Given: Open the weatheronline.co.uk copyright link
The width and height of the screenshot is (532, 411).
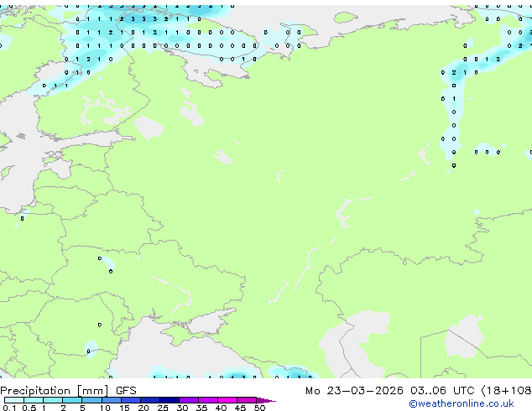Looking at the screenshot, I should point(462,403).
